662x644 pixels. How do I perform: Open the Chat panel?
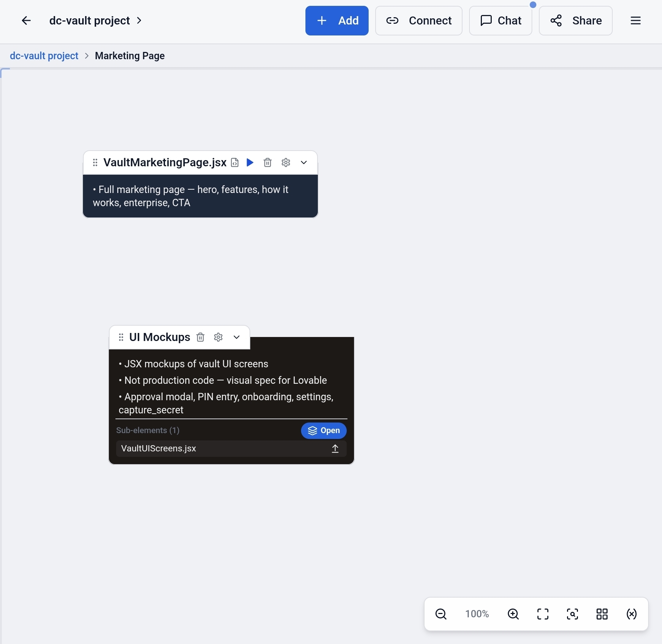pyautogui.click(x=501, y=20)
